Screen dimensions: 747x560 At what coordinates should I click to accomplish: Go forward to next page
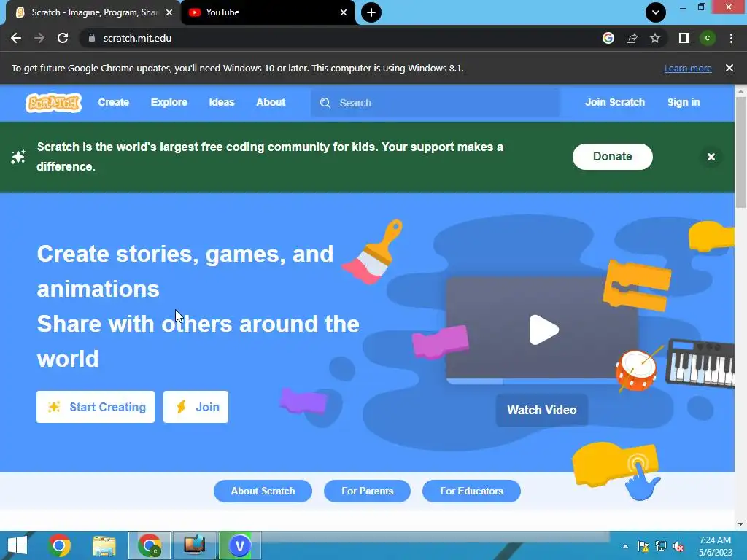tap(39, 38)
